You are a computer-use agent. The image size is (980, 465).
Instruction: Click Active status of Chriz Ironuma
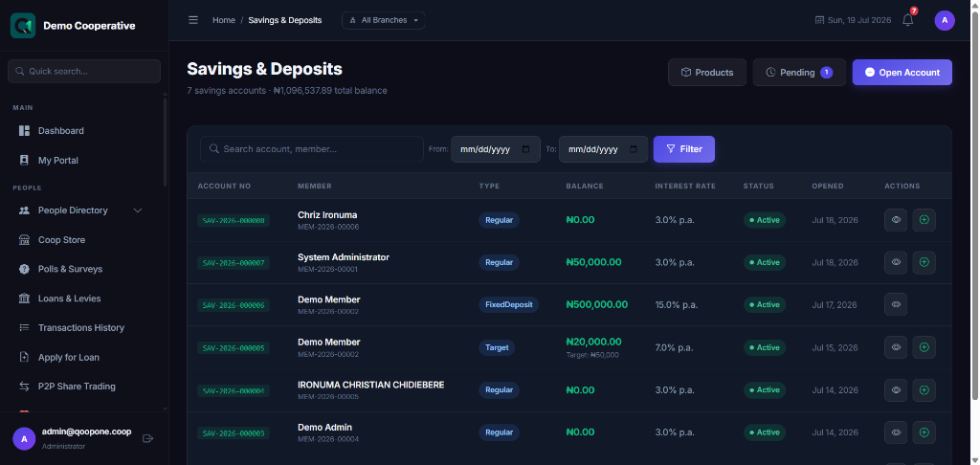(x=765, y=220)
